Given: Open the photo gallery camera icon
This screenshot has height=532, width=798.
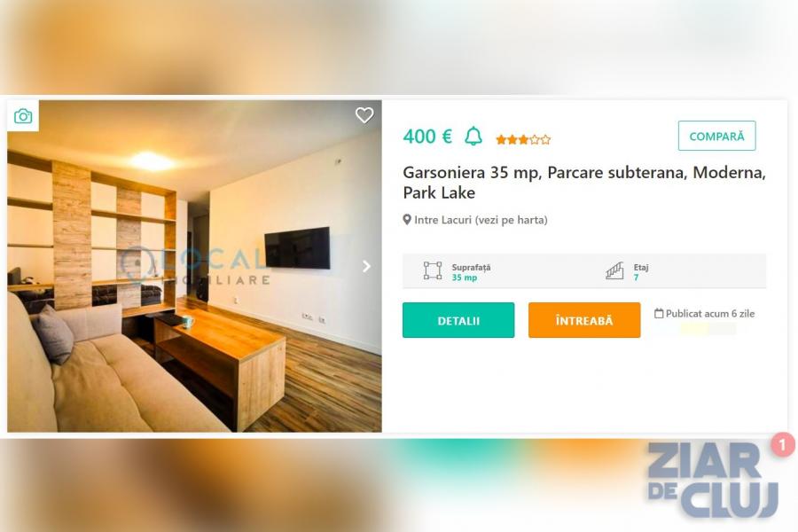Looking at the screenshot, I should [x=23, y=116].
